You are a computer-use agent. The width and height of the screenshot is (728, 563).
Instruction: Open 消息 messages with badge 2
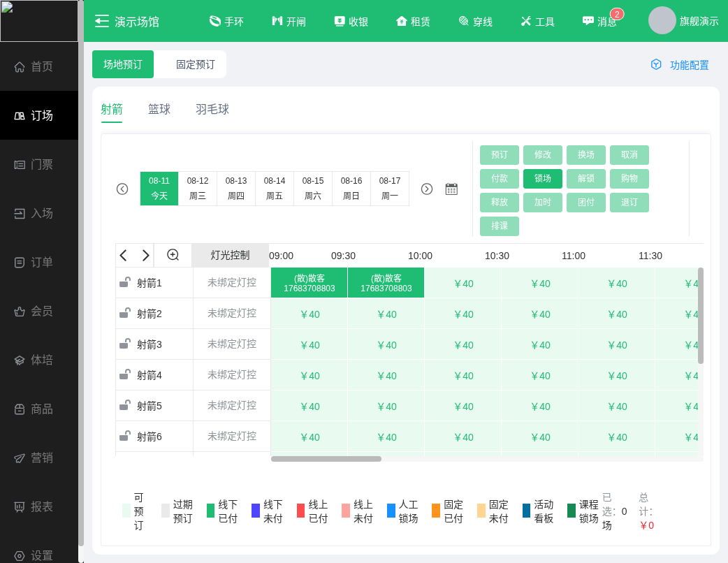coord(600,22)
